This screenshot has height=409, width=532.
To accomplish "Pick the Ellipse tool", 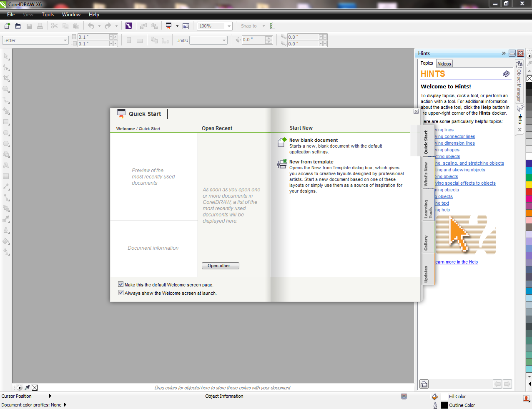I will coord(5,133).
